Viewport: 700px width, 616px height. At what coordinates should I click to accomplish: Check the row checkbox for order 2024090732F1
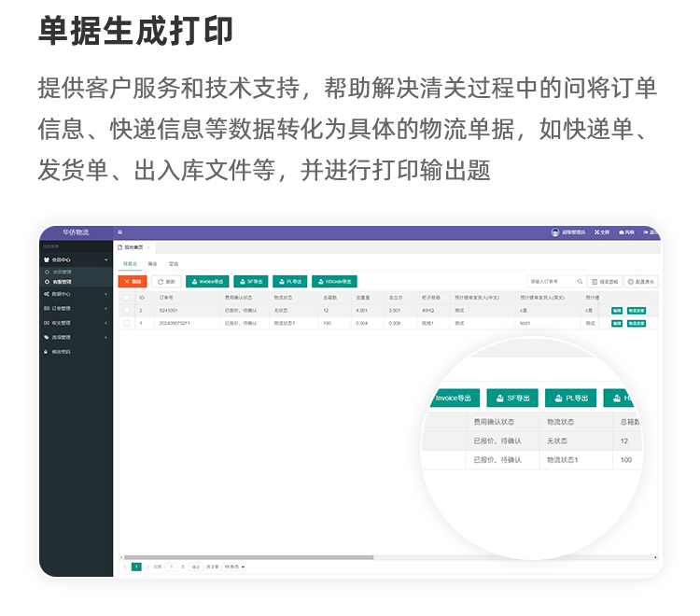[127, 323]
